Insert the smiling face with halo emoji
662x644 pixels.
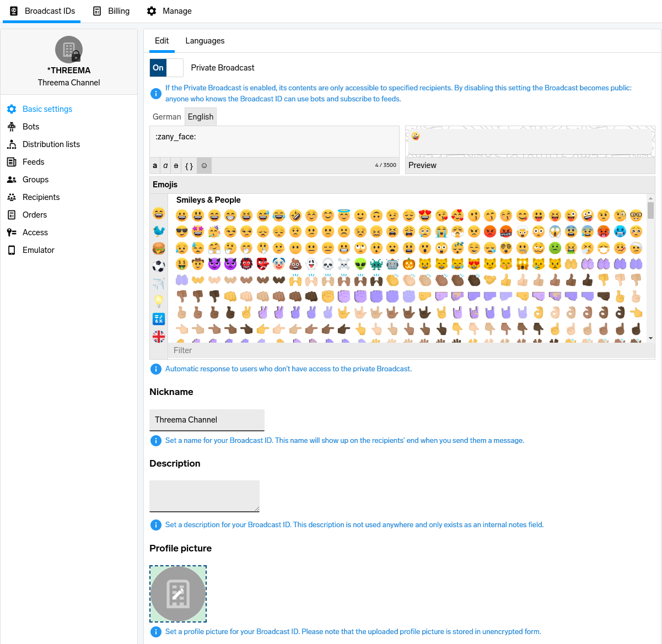[x=344, y=215]
